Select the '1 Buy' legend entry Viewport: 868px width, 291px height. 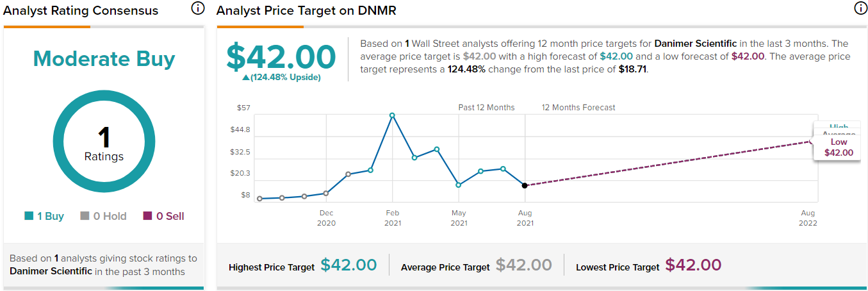click(44, 216)
